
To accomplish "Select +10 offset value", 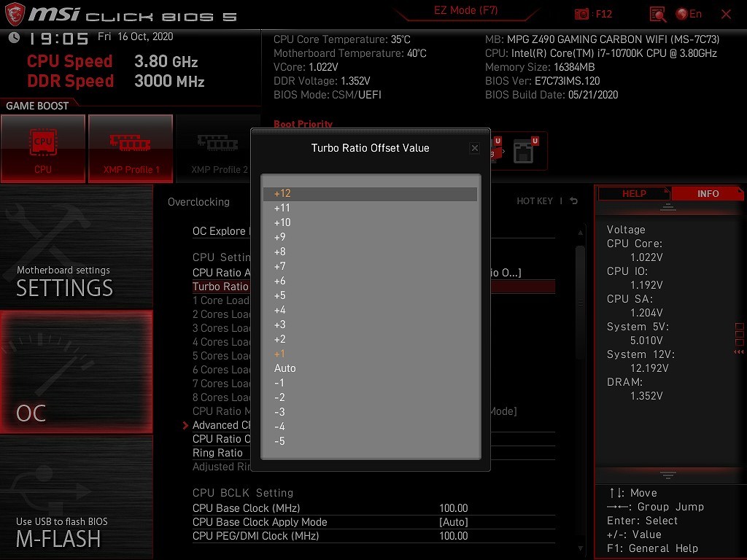I will (370, 222).
